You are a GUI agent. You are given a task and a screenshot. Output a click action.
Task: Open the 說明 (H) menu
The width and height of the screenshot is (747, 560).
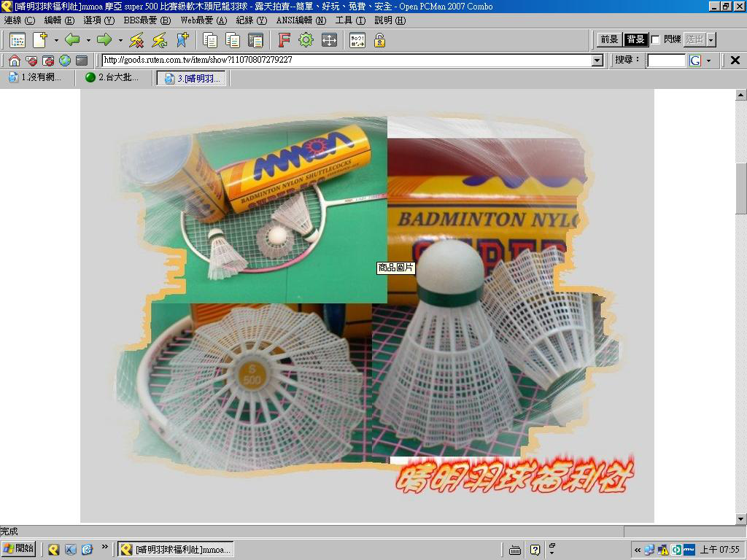point(390,20)
